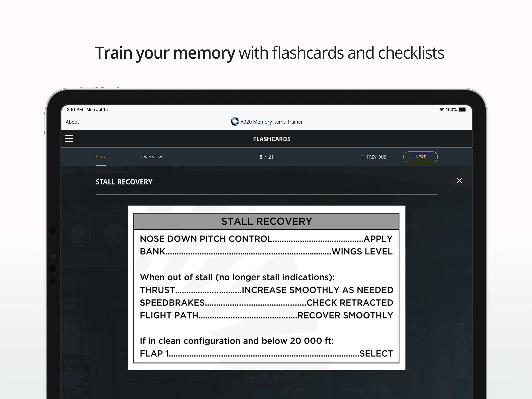Open the About page
The image size is (532, 399).
72,122
